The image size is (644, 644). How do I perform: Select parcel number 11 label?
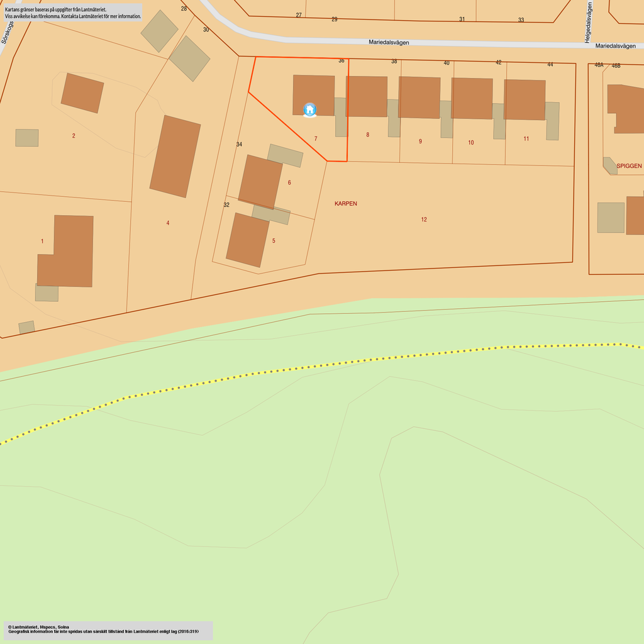(x=526, y=139)
